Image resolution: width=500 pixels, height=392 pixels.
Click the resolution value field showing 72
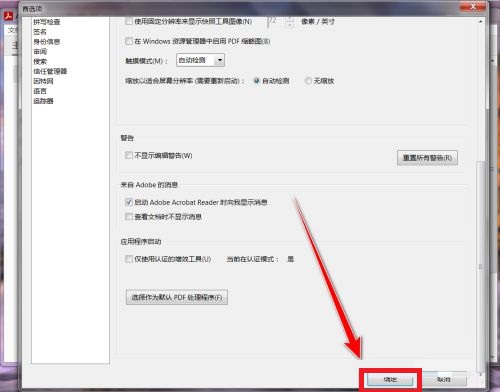(x=277, y=22)
